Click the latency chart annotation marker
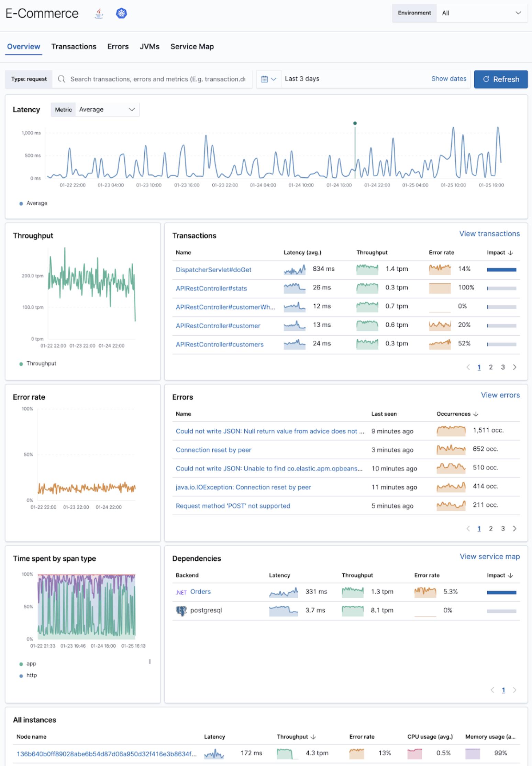 355,123
